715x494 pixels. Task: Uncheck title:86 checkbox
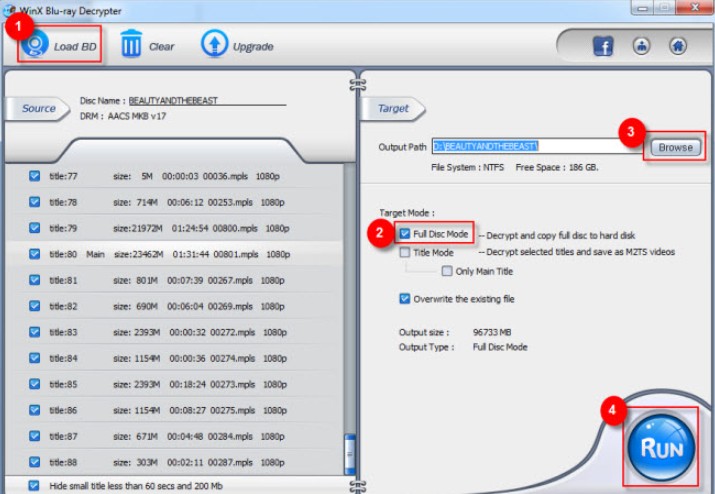[x=34, y=410]
